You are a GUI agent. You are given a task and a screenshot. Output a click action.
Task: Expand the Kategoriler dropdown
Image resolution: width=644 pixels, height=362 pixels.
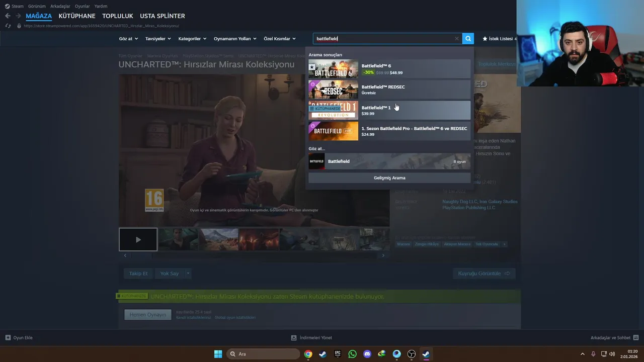click(x=192, y=39)
